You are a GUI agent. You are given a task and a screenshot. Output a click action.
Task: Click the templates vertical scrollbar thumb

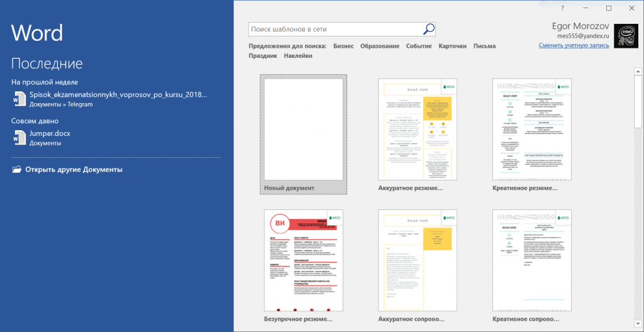638,102
